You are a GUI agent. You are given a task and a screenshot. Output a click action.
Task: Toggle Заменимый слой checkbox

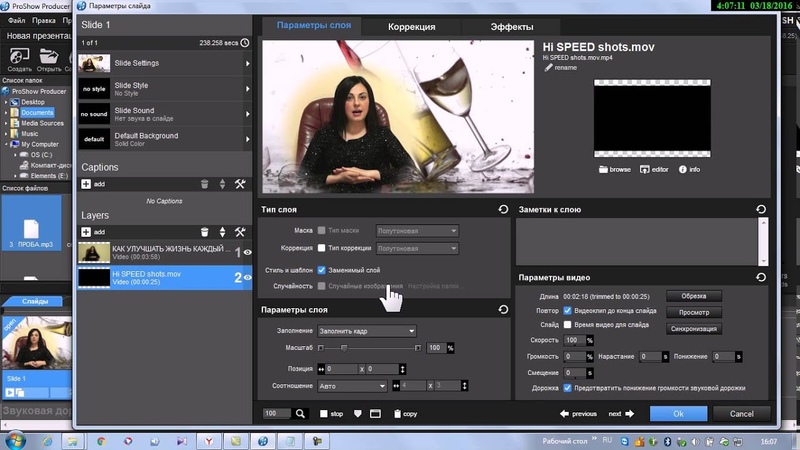pos(321,270)
